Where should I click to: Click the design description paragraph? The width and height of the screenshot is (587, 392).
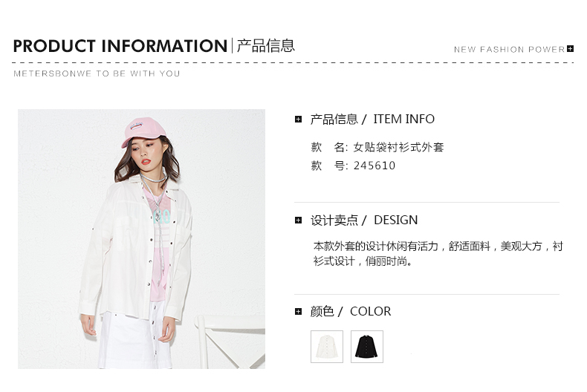pos(438,254)
